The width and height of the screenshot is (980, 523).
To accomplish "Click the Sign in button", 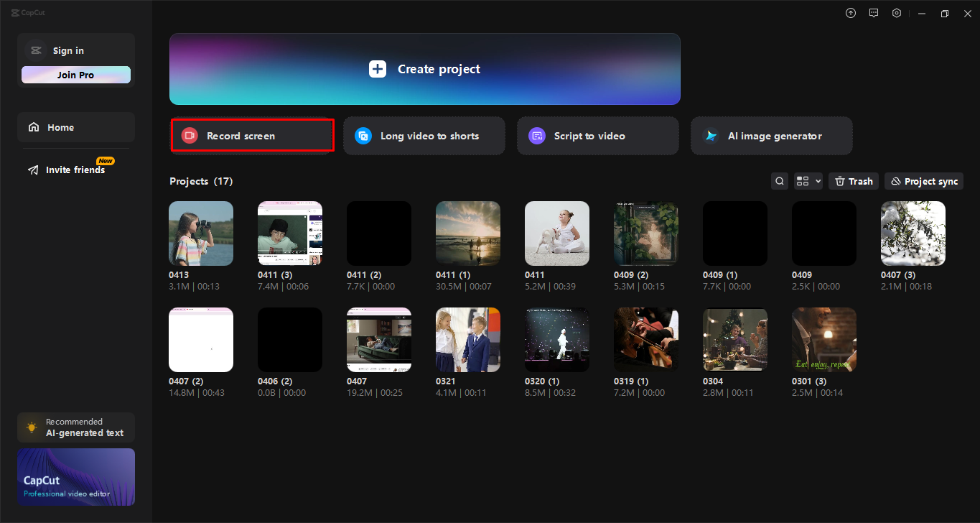I will [x=68, y=50].
